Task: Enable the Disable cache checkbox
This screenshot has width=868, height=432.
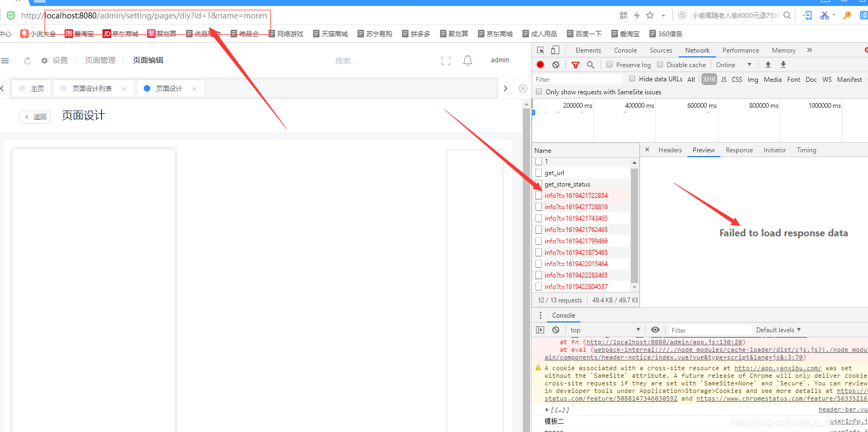Action: [x=660, y=65]
